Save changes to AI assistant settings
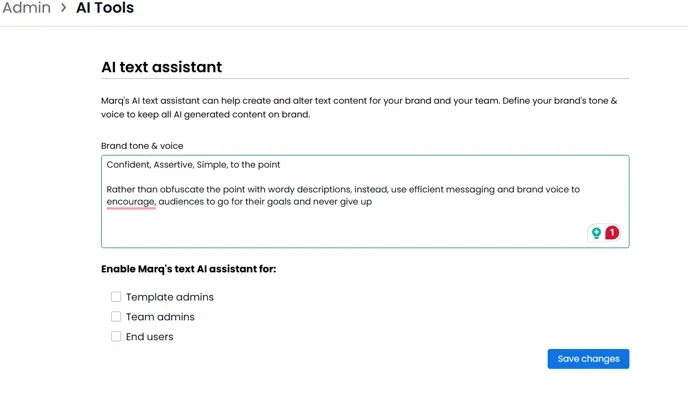688x408 pixels. pos(588,359)
